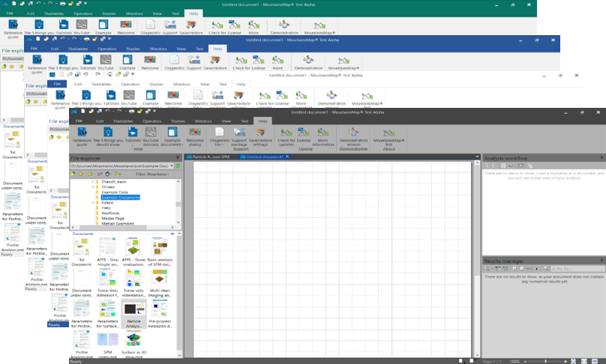The width and height of the screenshot is (606, 364).
Task: Click Check for updates in dark front window
Action: coord(286,136)
